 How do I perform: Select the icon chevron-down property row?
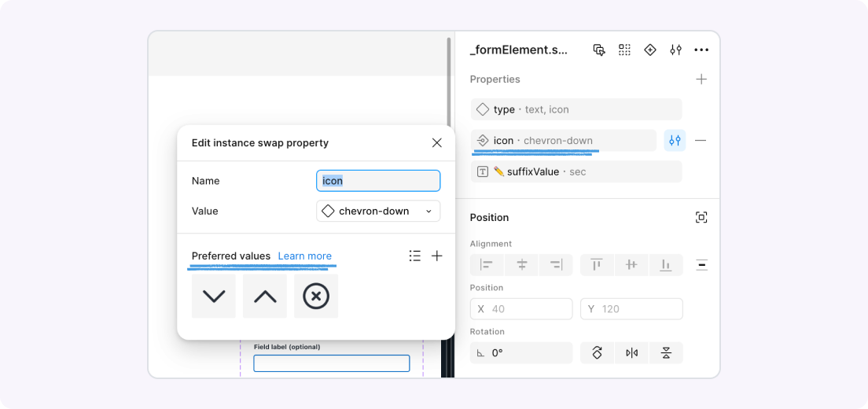click(564, 141)
